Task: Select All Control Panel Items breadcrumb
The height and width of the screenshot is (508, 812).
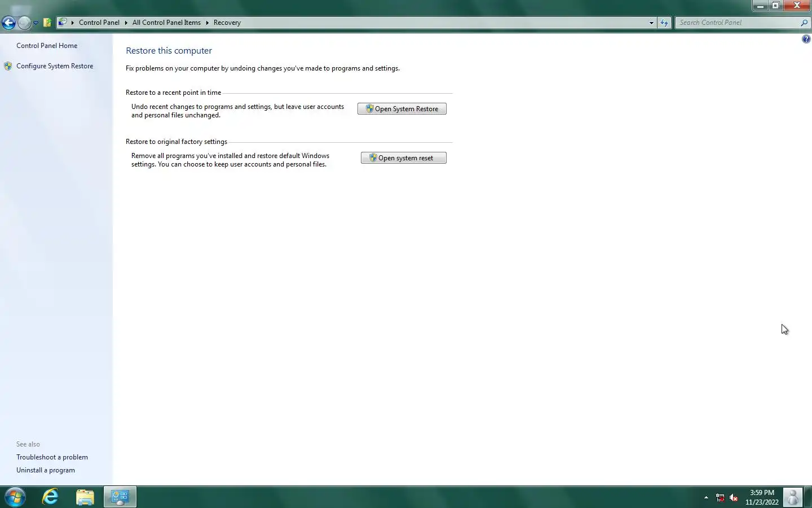Action: 166,23
